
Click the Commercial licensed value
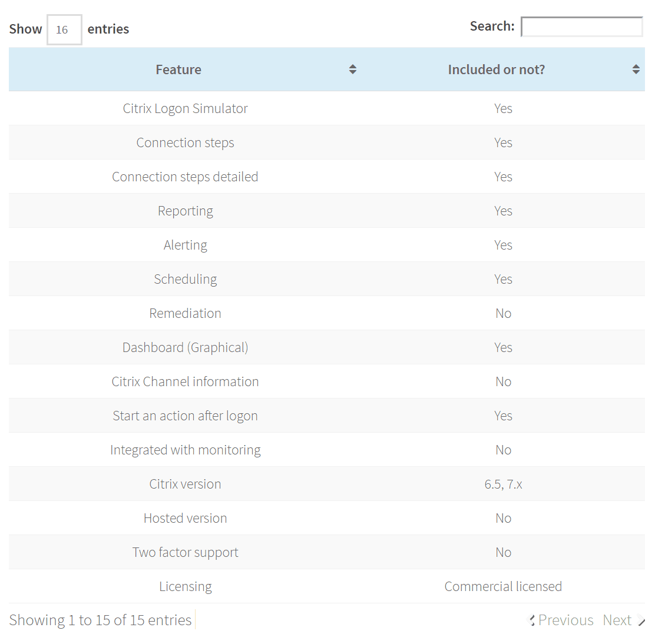click(x=504, y=586)
